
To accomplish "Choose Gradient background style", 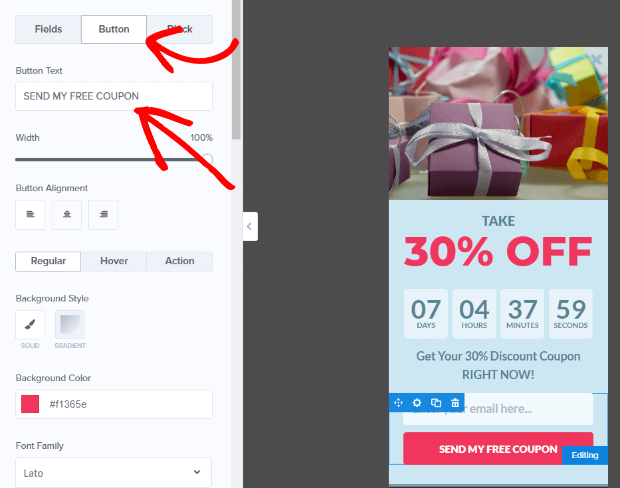I will tap(70, 325).
